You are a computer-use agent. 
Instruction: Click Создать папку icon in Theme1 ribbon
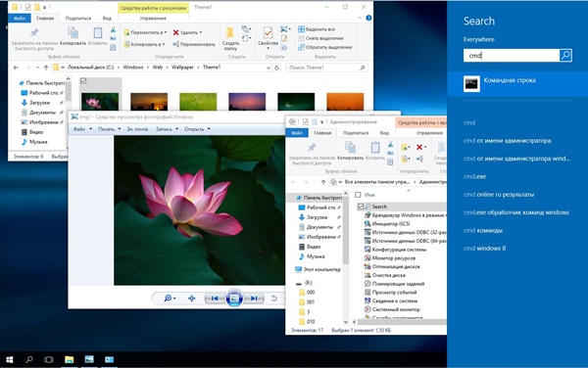tap(230, 33)
